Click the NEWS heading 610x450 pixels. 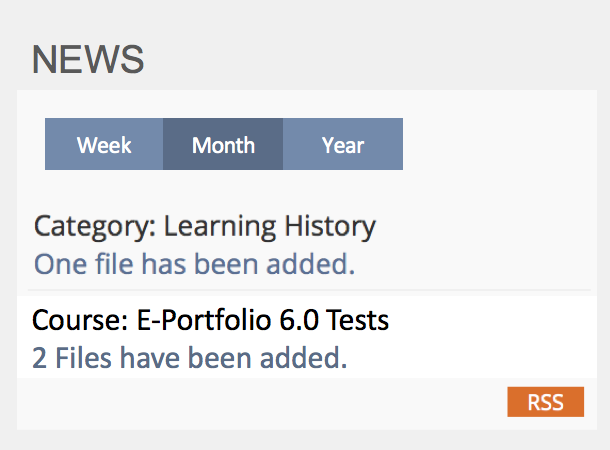pyautogui.click(x=88, y=60)
